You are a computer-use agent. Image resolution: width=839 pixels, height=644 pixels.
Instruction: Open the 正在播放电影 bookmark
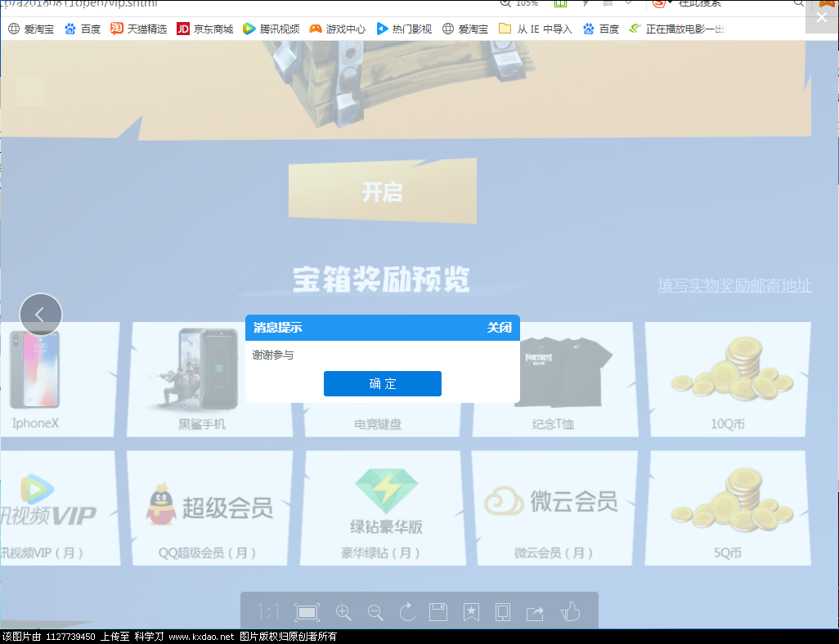pos(677,29)
